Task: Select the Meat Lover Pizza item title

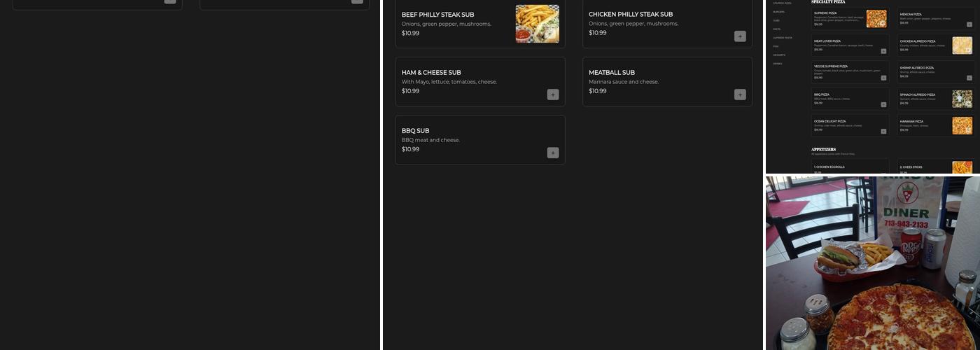Action: (x=827, y=41)
